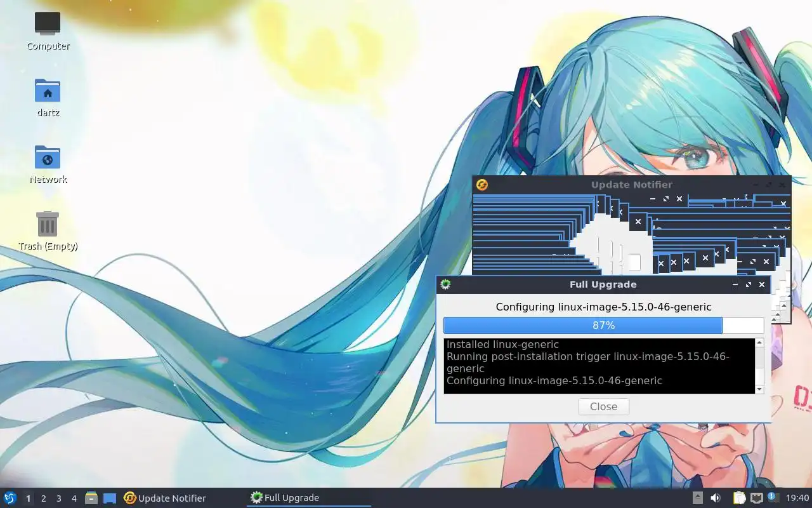Open the 19:40 panel clock
The width and height of the screenshot is (812, 508).
pyautogui.click(x=797, y=498)
